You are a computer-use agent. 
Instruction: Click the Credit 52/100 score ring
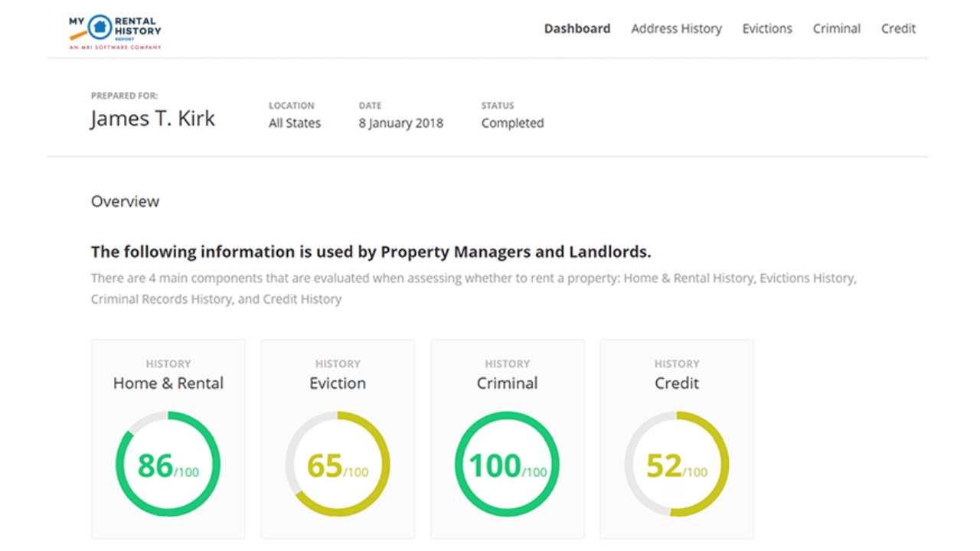pos(677,465)
